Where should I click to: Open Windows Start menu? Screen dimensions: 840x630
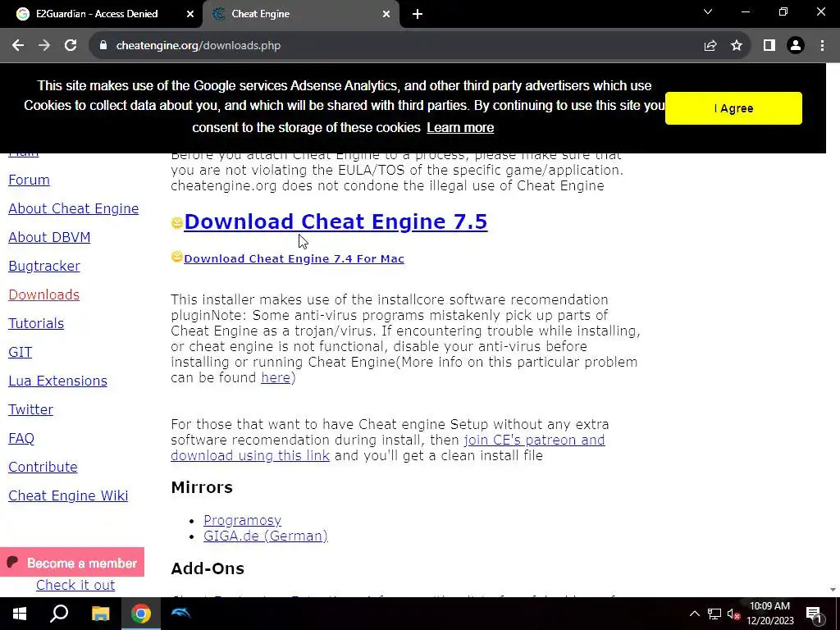20,614
